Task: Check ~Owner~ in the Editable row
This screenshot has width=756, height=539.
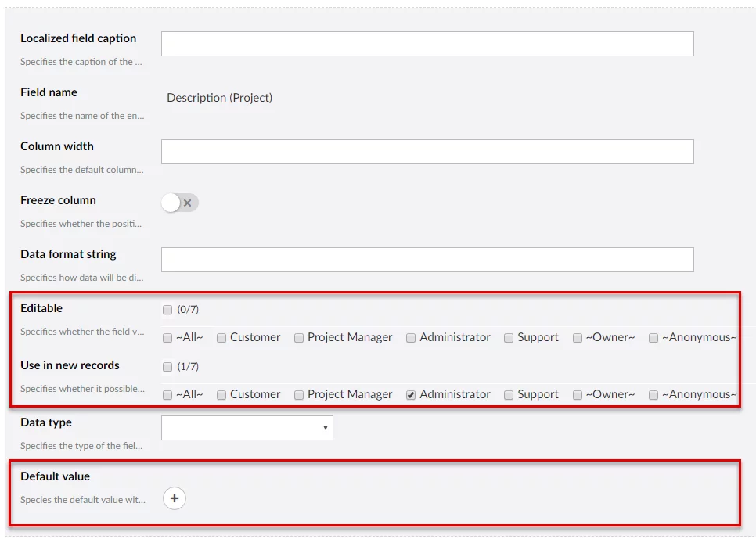Action: click(578, 338)
